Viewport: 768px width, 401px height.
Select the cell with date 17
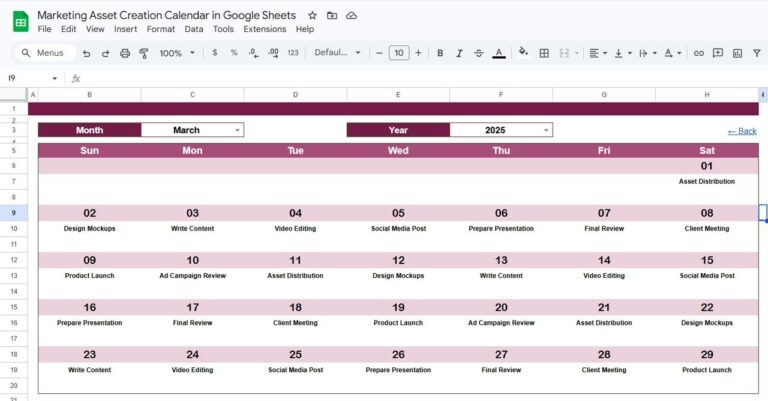click(192, 307)
